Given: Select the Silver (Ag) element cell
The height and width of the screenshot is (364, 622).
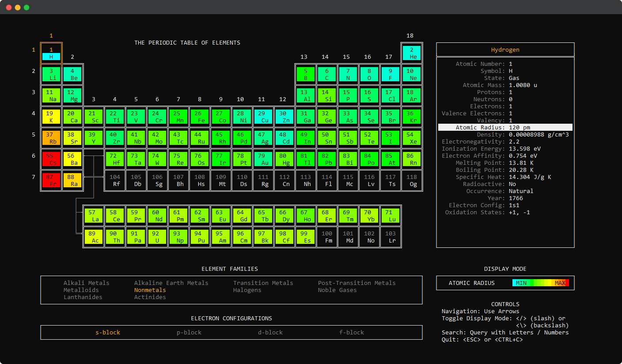Looking at the screenshot, I should coord(263,138).
